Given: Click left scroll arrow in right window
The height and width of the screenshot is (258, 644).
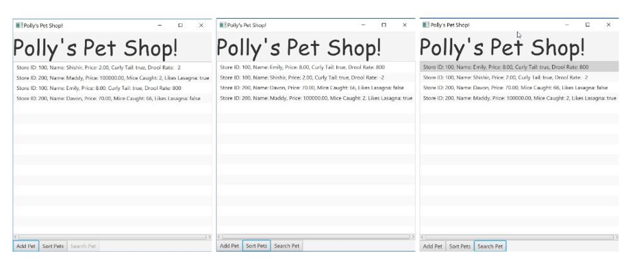Looking at the screenshot, I should (423, 237).
